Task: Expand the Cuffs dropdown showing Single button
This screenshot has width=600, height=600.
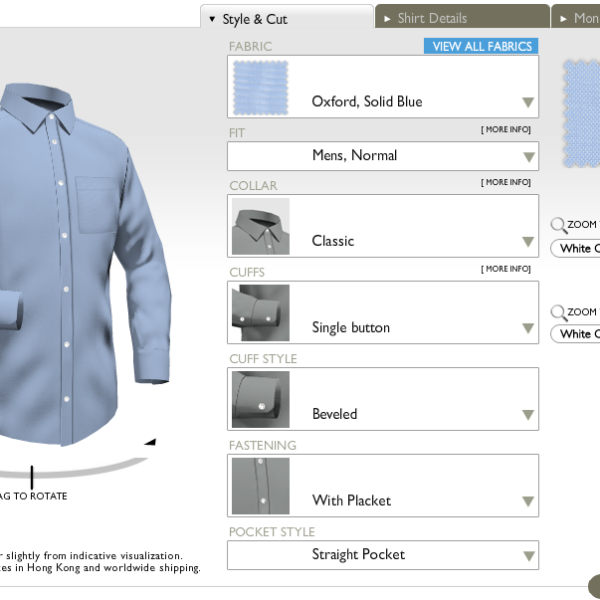Action: point(383,313)
